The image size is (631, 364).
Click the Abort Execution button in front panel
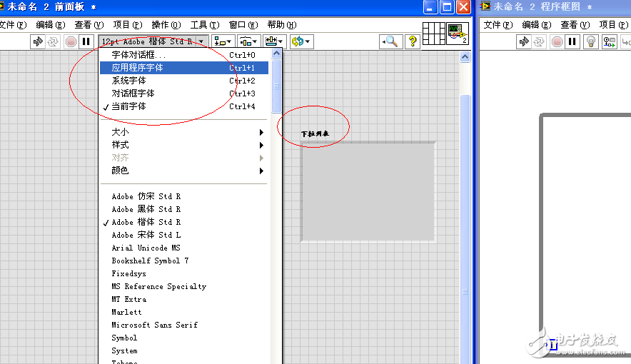tap(71, 41)
